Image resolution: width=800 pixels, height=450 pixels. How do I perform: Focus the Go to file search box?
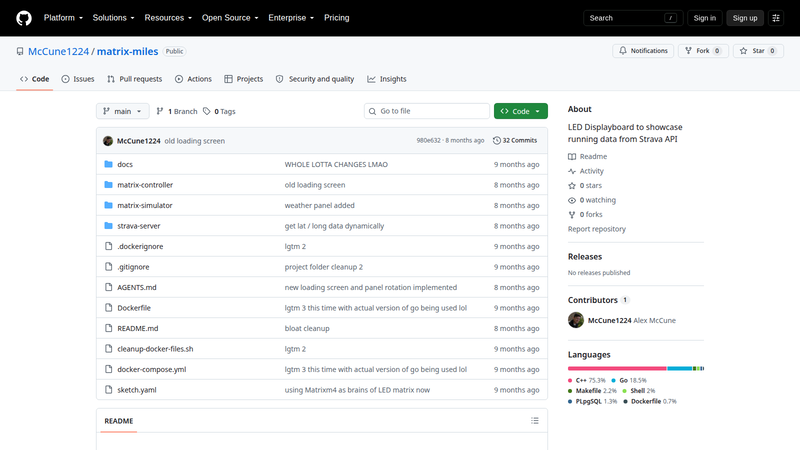(x=427, y=111)
